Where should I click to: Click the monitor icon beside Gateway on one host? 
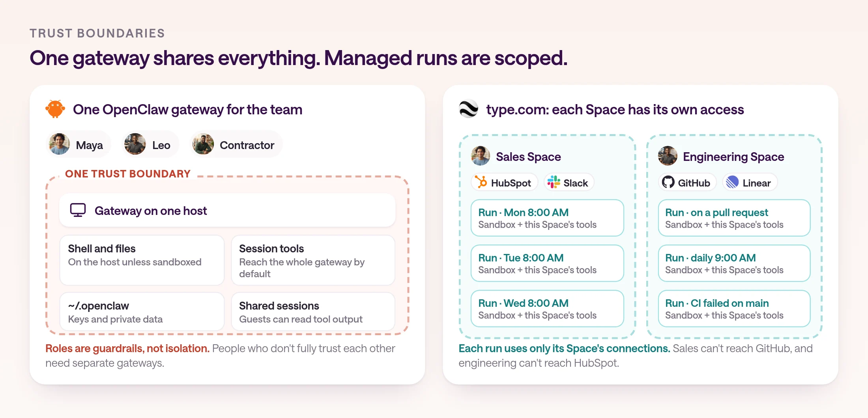pyautogui.click(x=78, y=210)
